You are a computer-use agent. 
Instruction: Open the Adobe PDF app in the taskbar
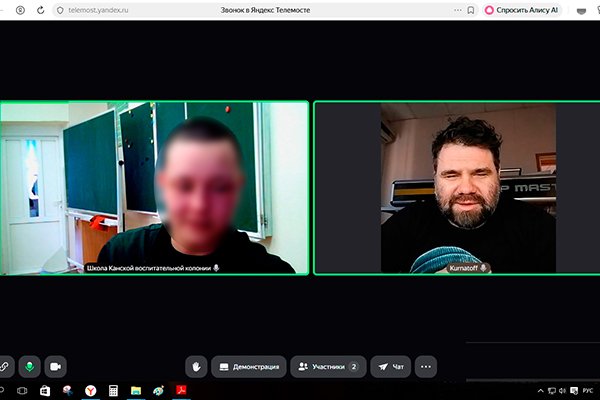coord(183,391)
